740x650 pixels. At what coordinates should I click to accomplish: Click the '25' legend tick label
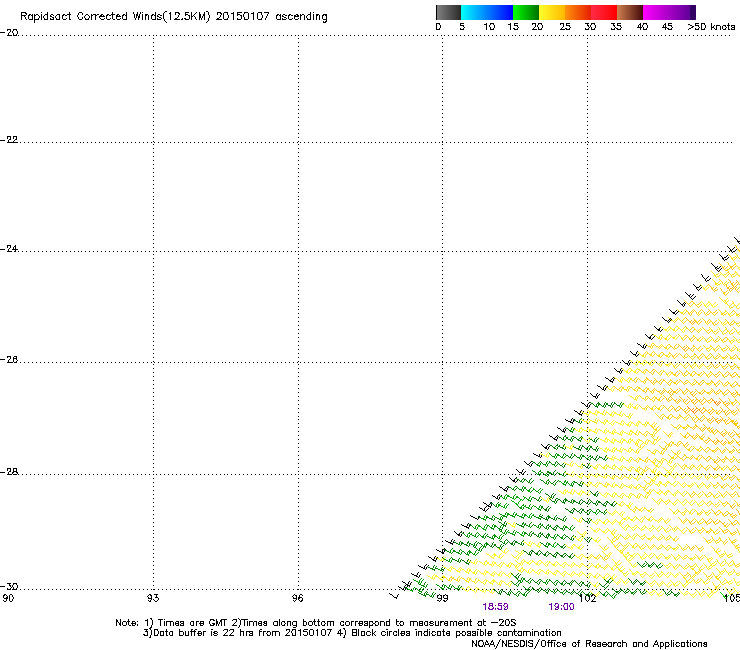pos(564,27)
